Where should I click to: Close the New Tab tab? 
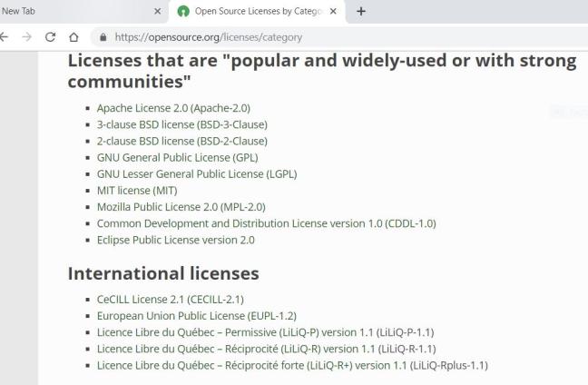[x=158, y=11]
